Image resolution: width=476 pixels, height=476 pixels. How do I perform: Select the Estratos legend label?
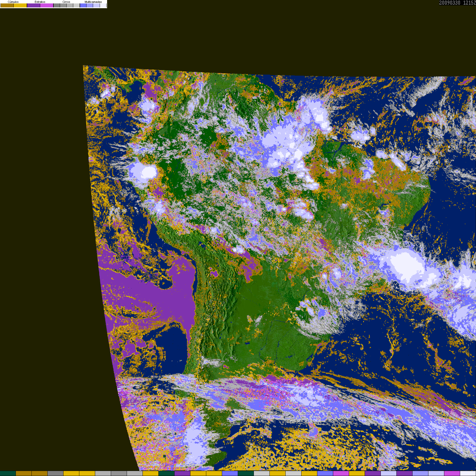[40, 2]
